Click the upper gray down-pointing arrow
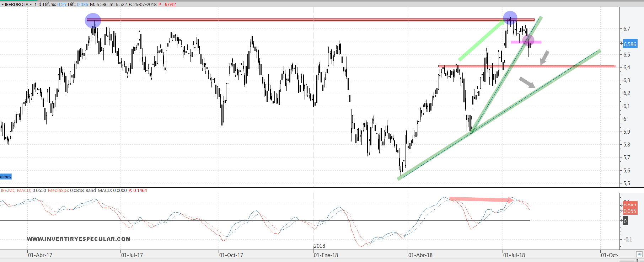Image resolution: width=644 pixels, height=262 pixels. pos(544,58)
